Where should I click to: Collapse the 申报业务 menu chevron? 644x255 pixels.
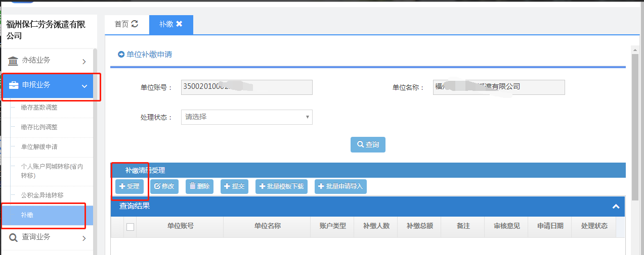point(84,86)
